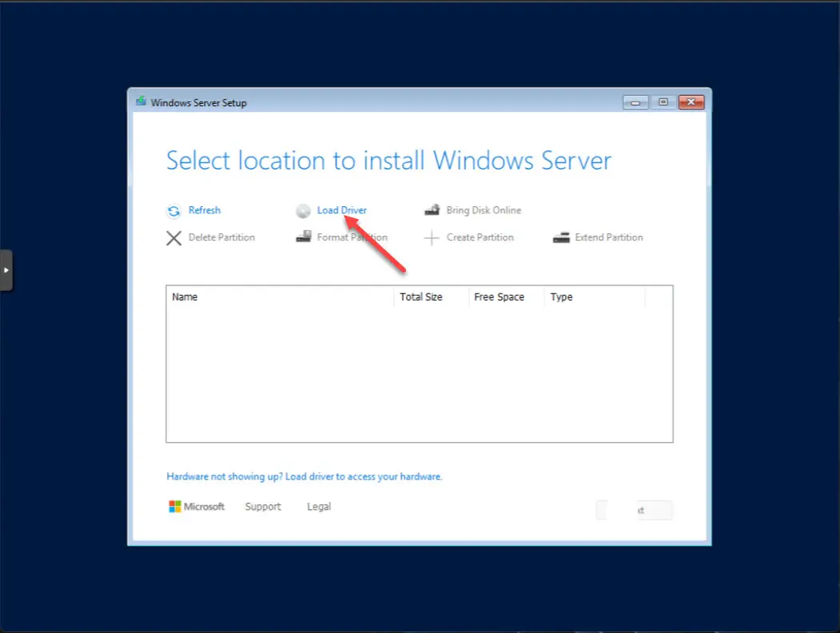Click the Bring Disk Online drive icon
Screen dimensions: 840x633
(x=432, y=210)
